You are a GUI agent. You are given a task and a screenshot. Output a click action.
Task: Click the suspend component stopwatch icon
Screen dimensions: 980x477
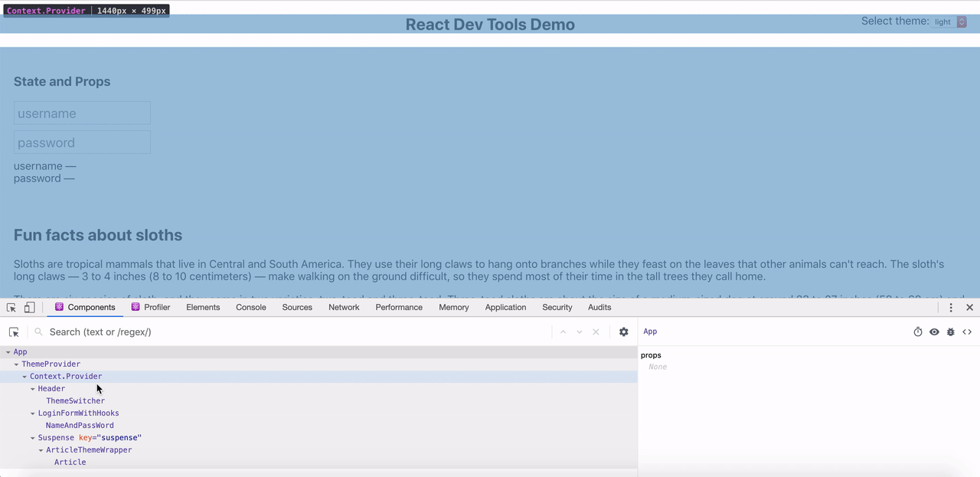[918, 332]
